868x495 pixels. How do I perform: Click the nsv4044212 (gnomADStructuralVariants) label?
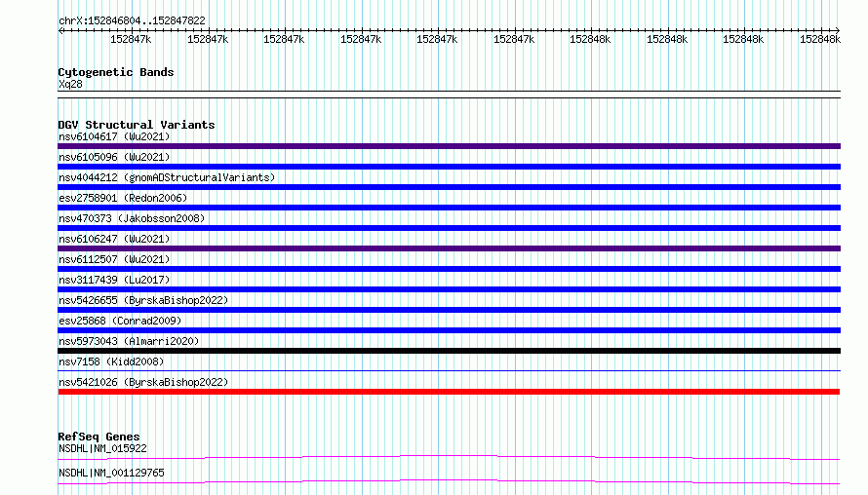point(167,177)
